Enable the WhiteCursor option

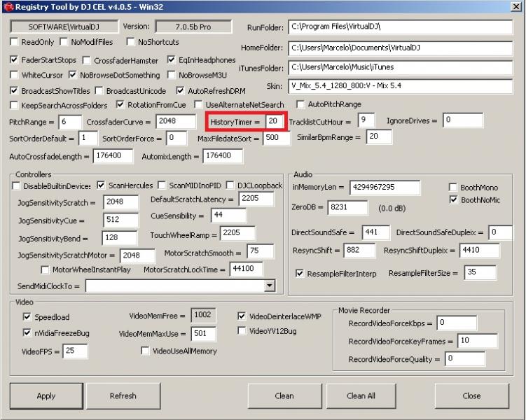(14, 74)
